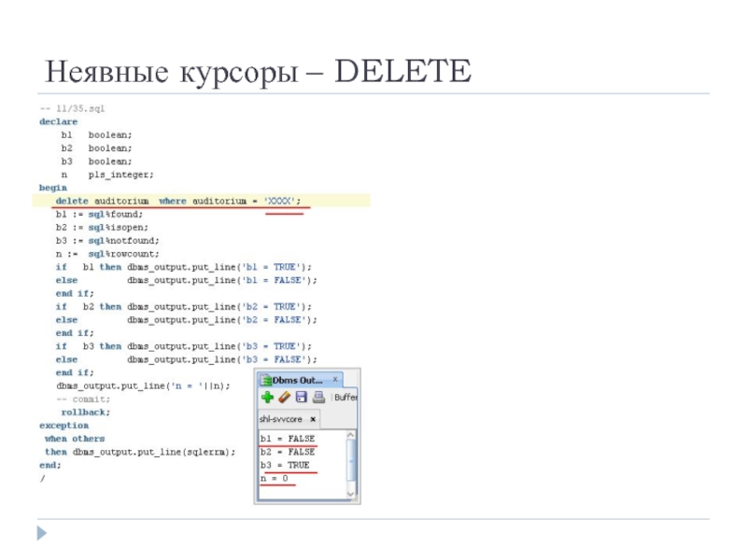Click scroll up arrow in Dbms Output
Screen dimensions: 747x560
(351, 435)
